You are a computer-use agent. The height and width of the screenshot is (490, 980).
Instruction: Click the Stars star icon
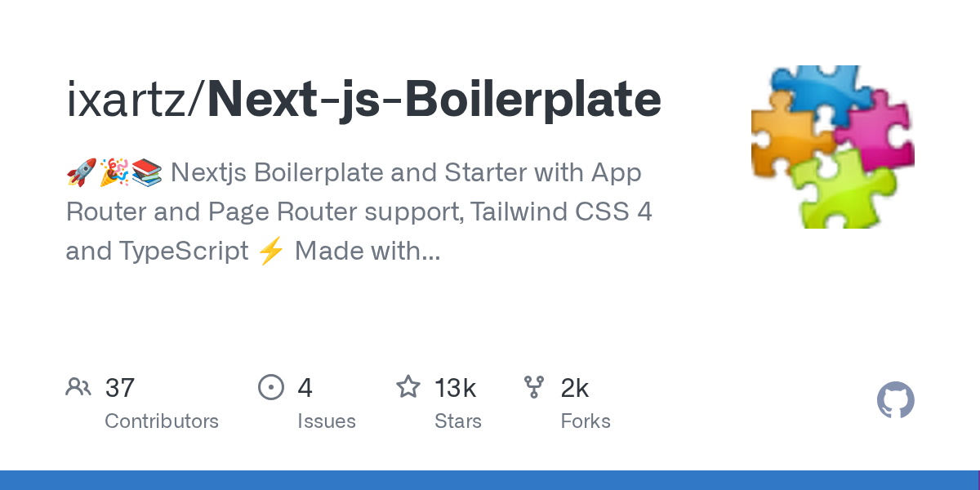click(408, 387)
